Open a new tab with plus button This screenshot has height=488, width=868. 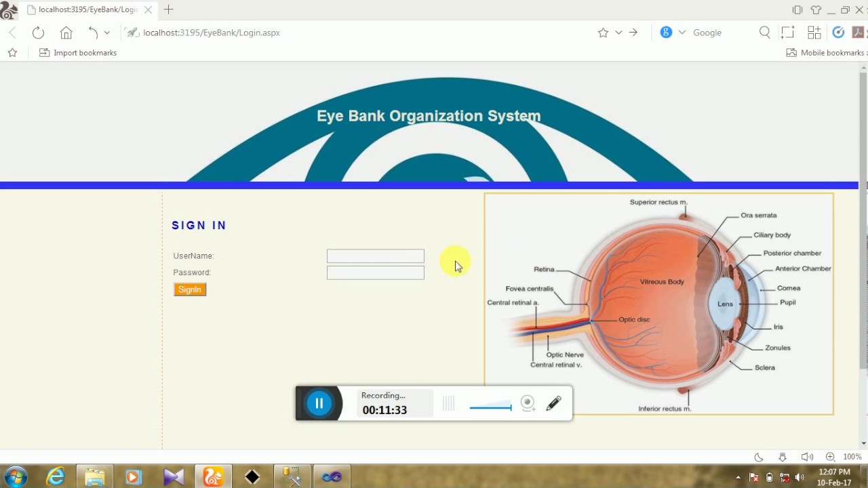point(169,9)
